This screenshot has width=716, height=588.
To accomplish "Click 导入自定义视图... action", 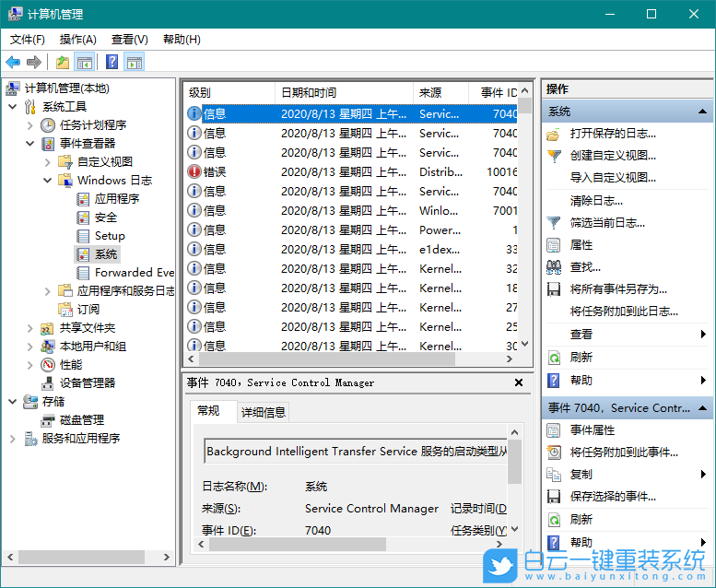I will pos(613,178).
